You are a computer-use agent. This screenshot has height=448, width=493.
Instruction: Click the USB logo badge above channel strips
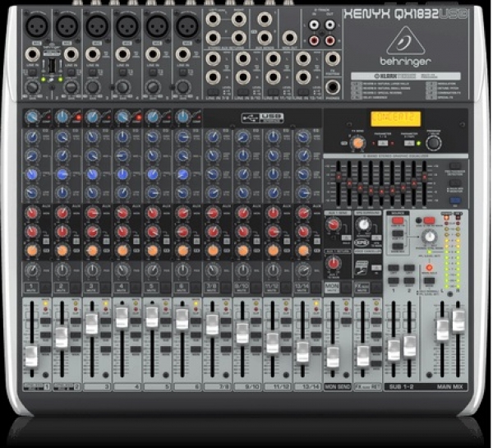point(263,118)
